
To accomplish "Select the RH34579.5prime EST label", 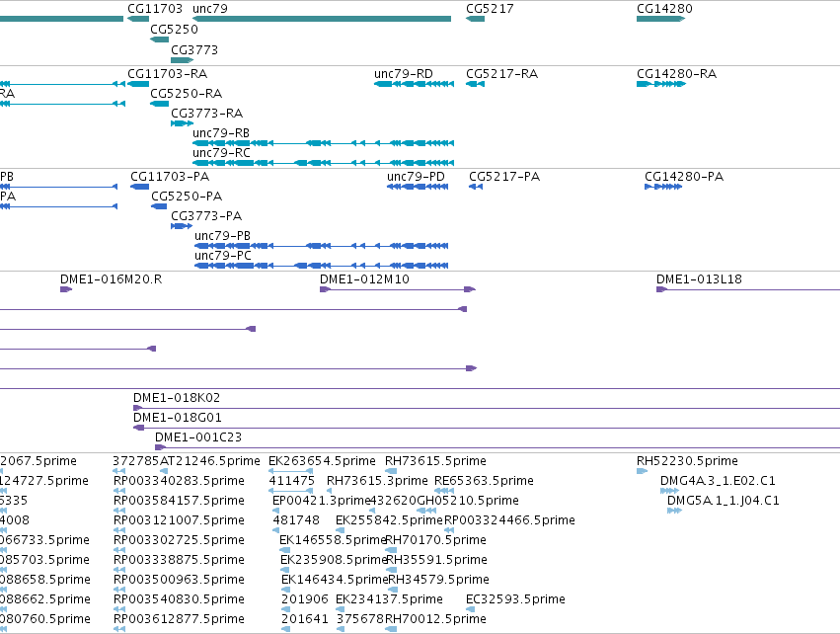I will pos(438,580).
